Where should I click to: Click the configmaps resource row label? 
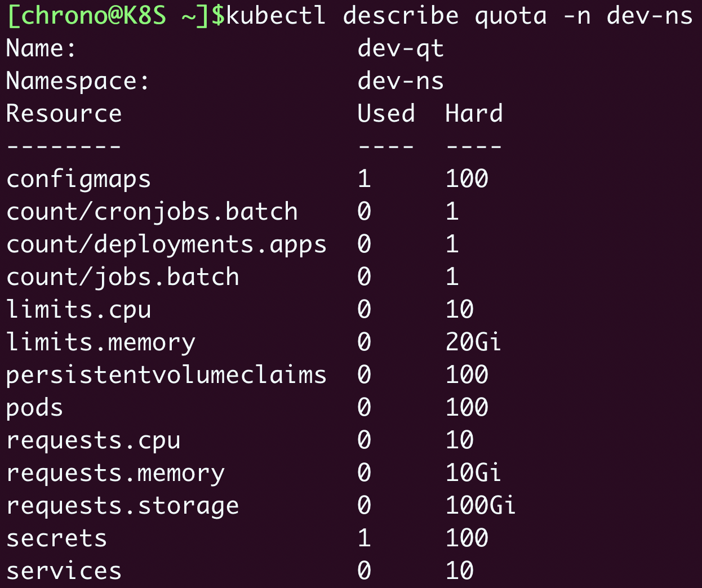tap(78, 179)
